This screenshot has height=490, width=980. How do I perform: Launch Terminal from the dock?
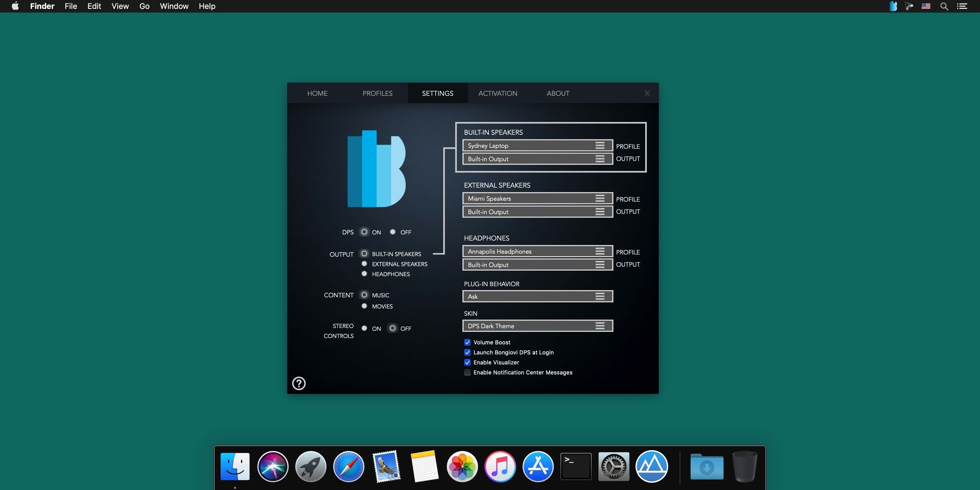pos(576,466)
